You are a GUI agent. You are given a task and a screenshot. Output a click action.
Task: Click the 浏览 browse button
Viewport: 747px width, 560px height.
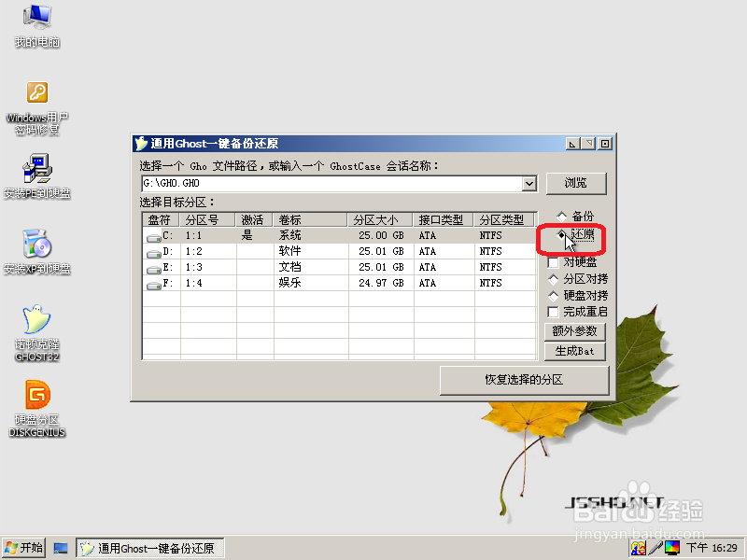coord(576,183)
